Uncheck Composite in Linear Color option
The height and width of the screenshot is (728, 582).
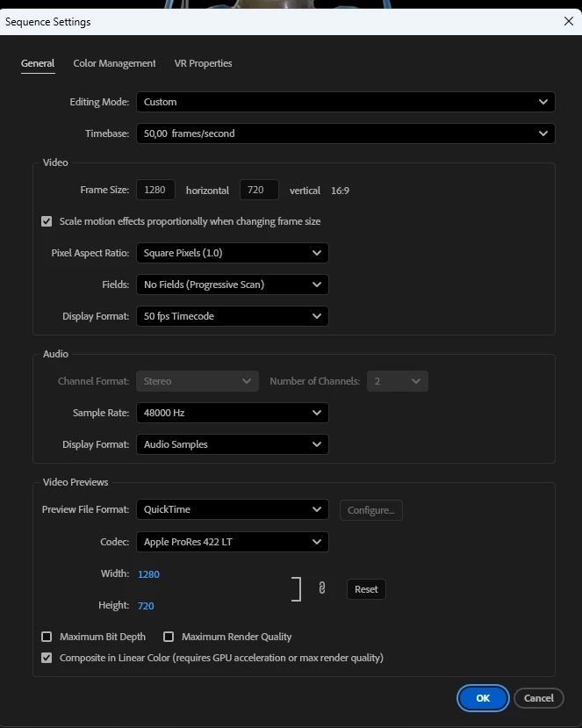47,658
